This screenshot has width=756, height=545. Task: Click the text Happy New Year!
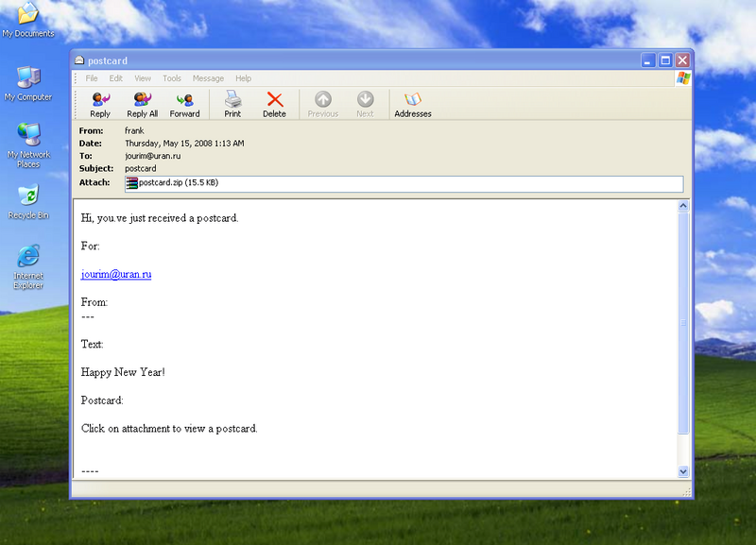pos(123,372)
